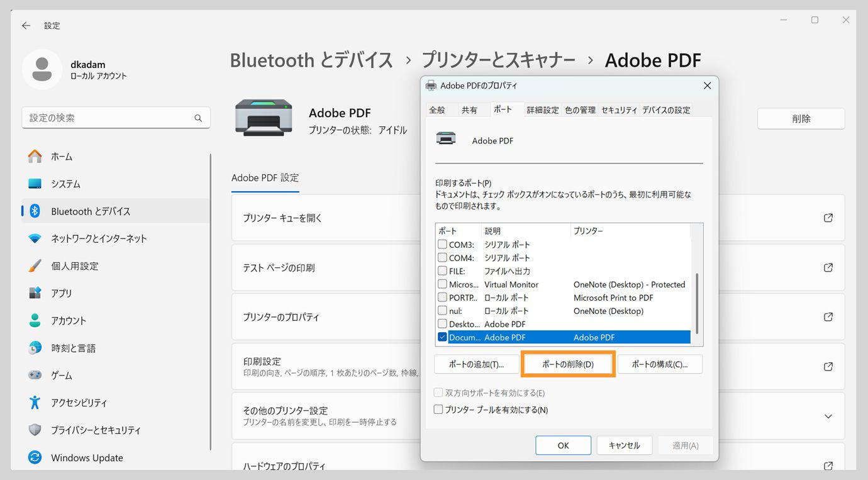Check the COM3 serial port checkbox
The width and height of the screenshot is (868, 480).
coord(442,244)
